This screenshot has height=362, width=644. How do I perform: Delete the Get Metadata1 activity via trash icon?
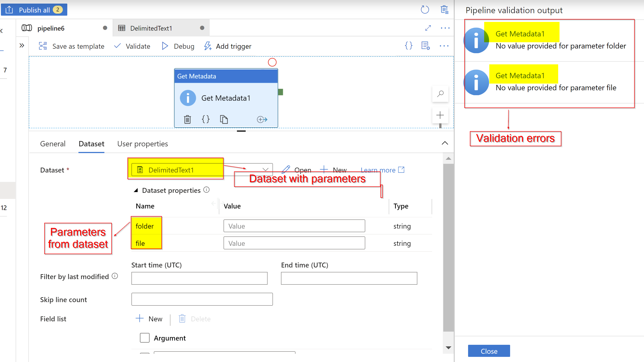click(x=187, y=119)
